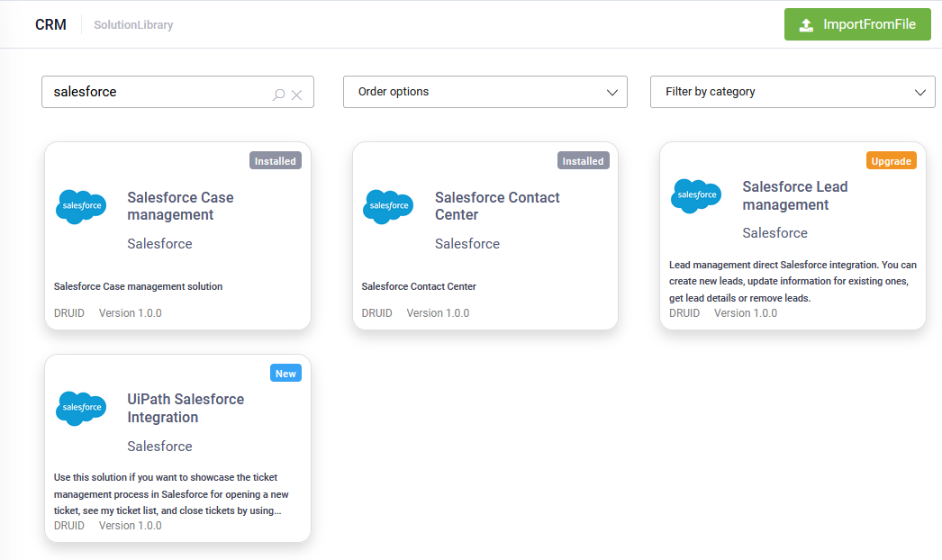Click the Installed badge on Salesforce Contact Center
This screenshot has width=942, height=560.
point(583,160)
